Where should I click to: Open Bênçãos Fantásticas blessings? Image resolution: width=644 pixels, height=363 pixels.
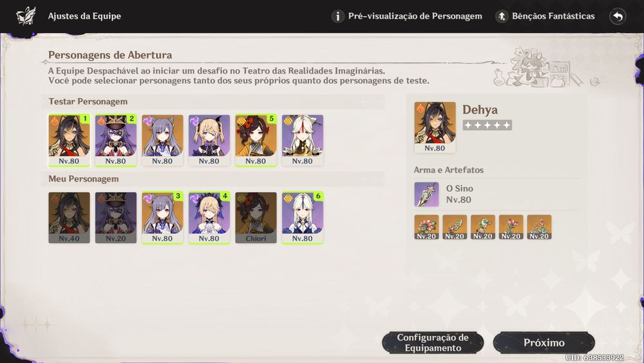coord(545,17)
